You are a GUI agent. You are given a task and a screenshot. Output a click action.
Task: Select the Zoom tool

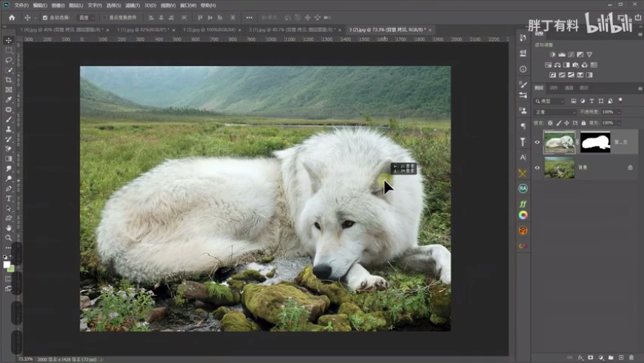click(x=9, y=238)
